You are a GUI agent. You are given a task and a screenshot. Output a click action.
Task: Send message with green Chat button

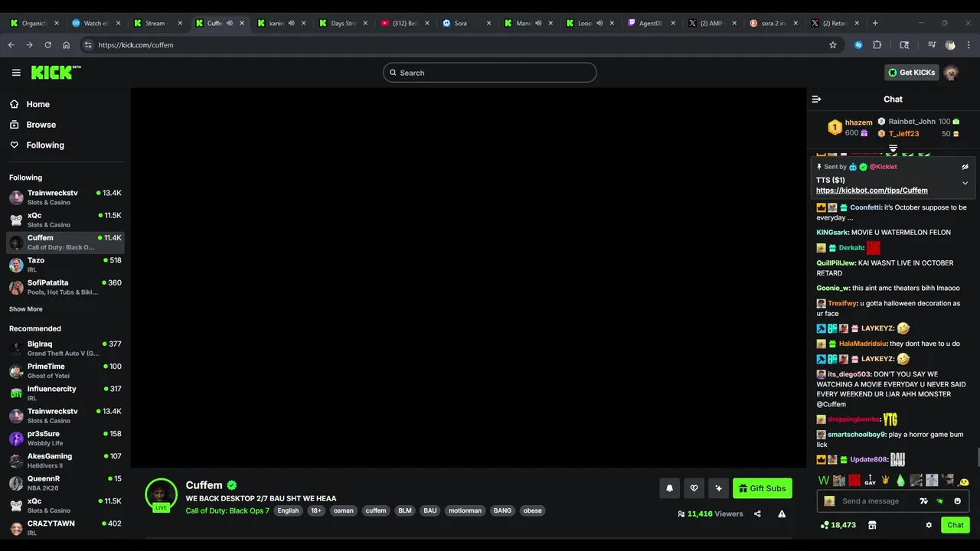coord(955,525)
